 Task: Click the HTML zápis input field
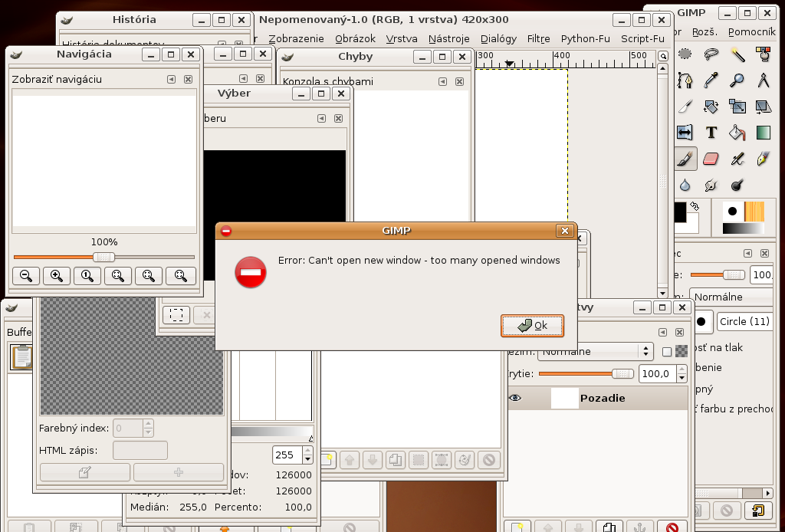click(x=140, y=451)
